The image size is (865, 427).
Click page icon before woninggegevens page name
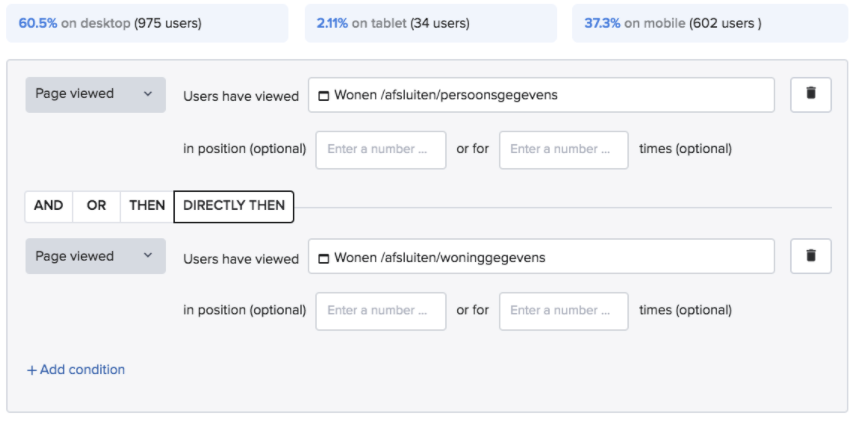tap(323, 258)
